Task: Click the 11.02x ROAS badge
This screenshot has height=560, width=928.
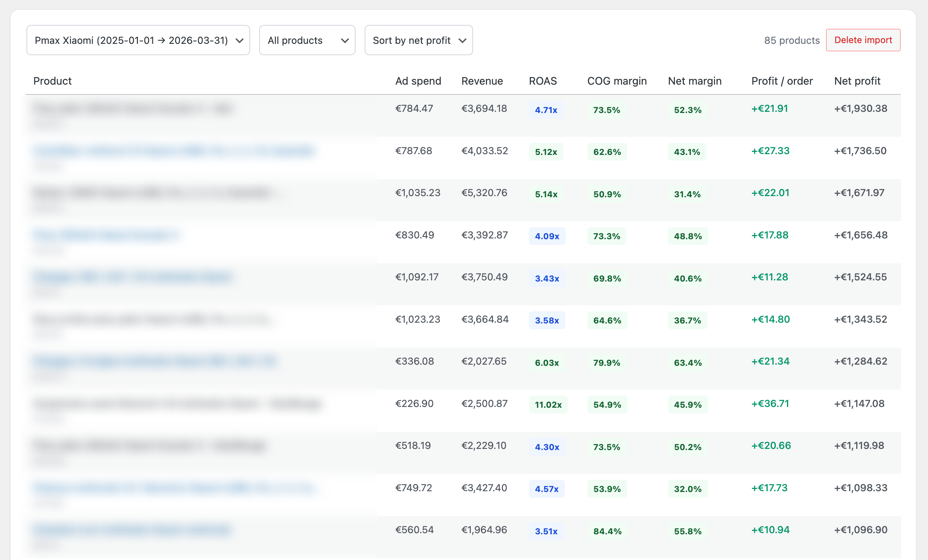Action: click(x=548, y=405)
